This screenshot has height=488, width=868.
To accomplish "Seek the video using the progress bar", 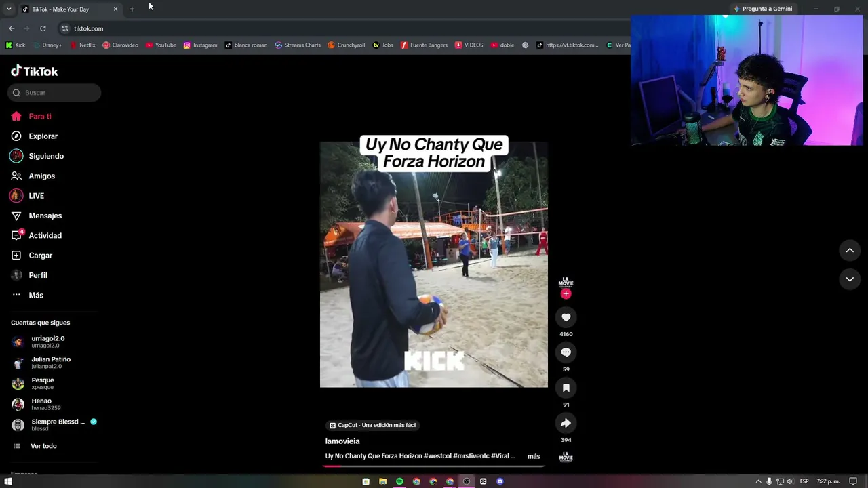I will [x=434, y=466].
